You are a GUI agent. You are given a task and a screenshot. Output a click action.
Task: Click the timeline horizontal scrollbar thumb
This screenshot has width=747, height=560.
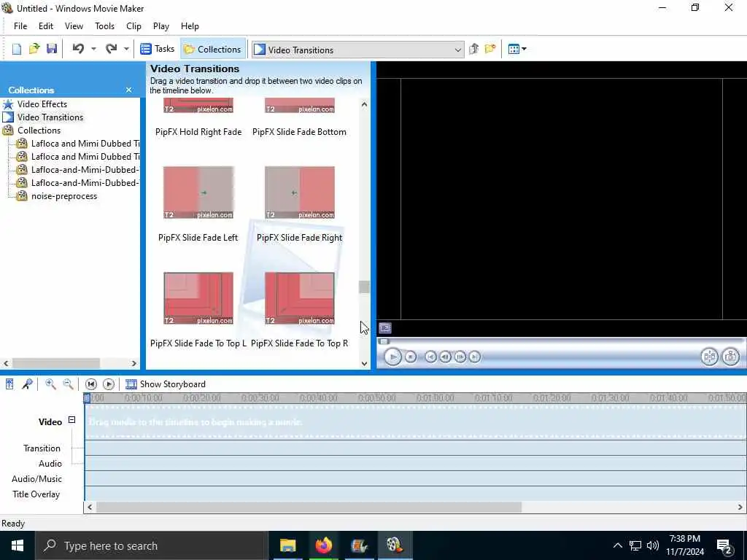tap(309, 507)
